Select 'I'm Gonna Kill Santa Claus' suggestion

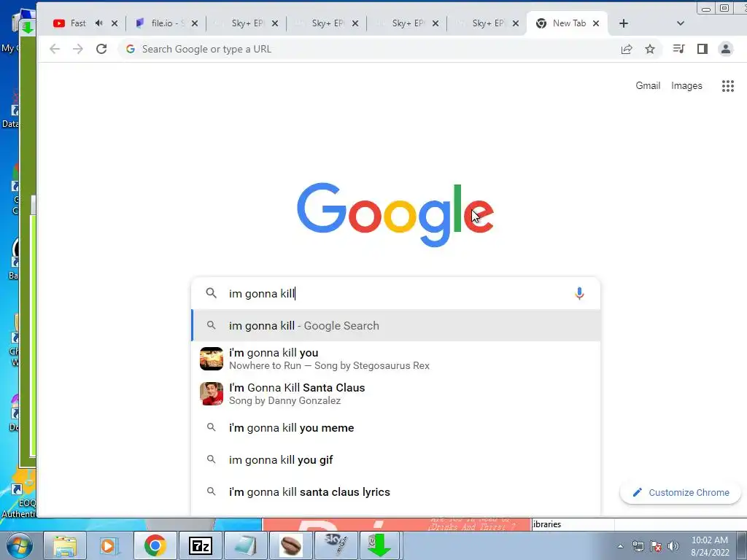(395, 394)
